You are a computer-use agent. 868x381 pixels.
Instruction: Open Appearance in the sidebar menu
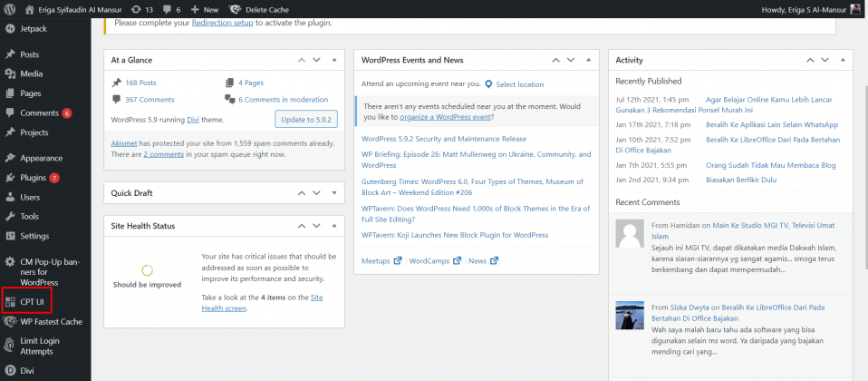coord(42,158)
